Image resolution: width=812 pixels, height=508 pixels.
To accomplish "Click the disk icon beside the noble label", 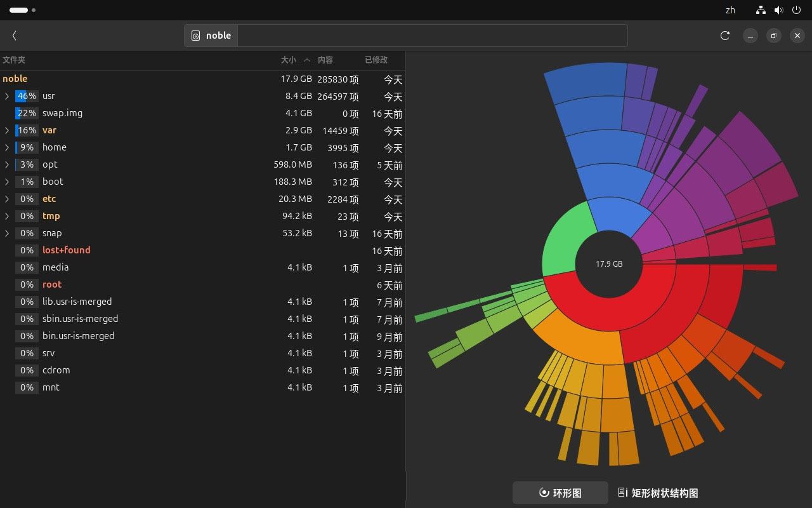I will point(195,36).
